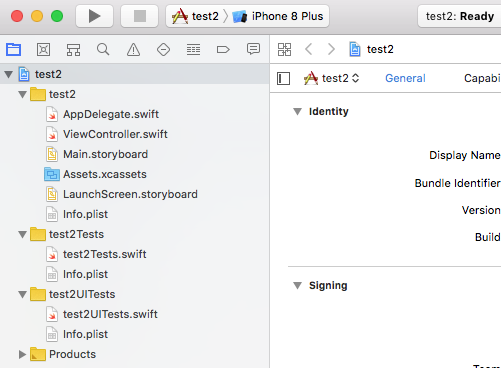Select the test2UITests folder

pos(135,294)
